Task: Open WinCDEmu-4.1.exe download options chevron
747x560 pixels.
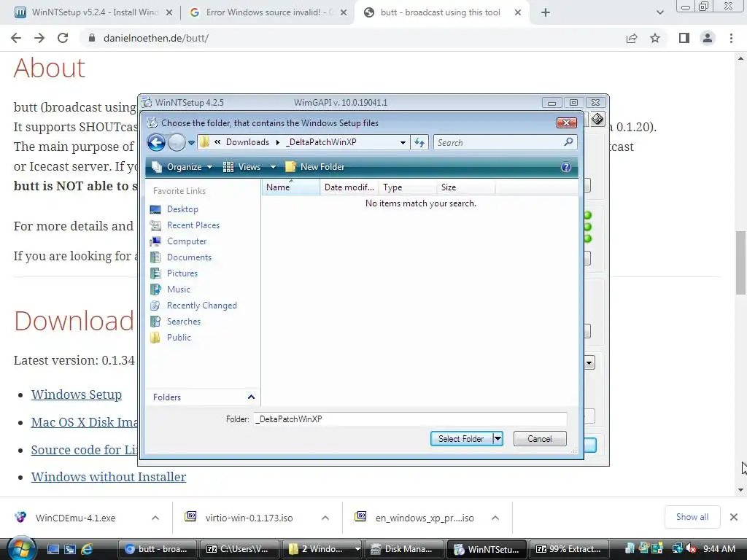Action: (155, 518)
